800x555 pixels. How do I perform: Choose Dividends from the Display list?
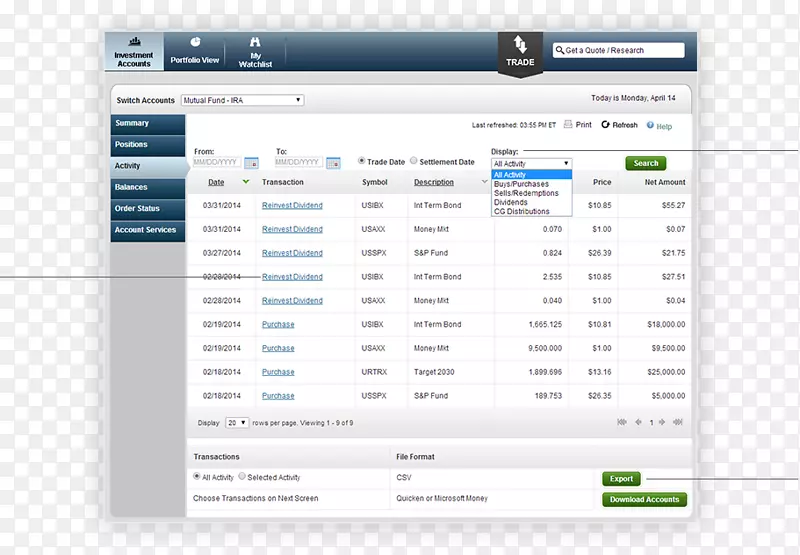[511, 202]
